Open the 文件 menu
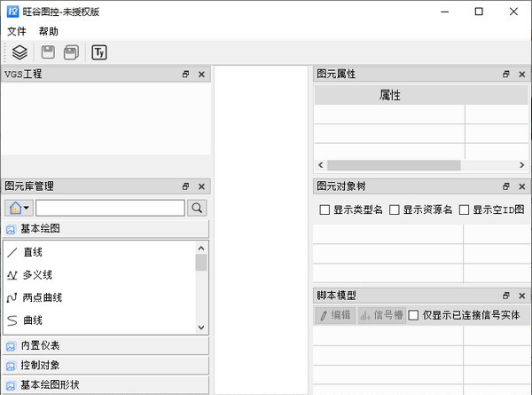The width and height of the screenshot is (532, 395). 17,32
